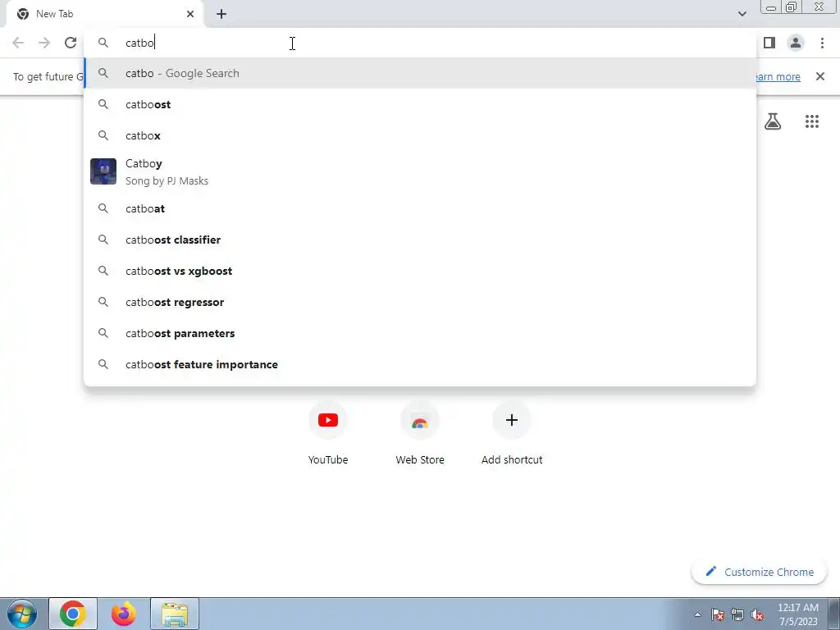Open the profile avatar menu
Image resolution: width=840 pixels, height=630 pixels.
(796, 43)
